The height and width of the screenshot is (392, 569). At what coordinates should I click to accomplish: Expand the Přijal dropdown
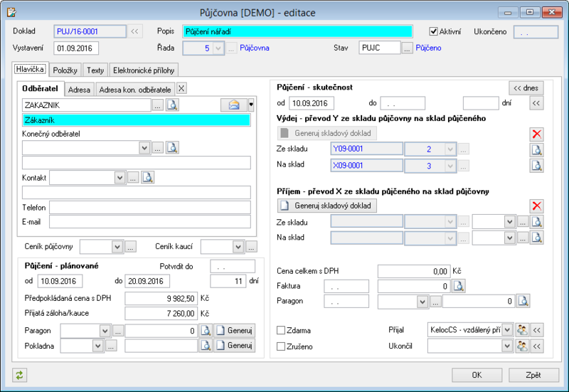pyautogui.click(x=507, y=330)
